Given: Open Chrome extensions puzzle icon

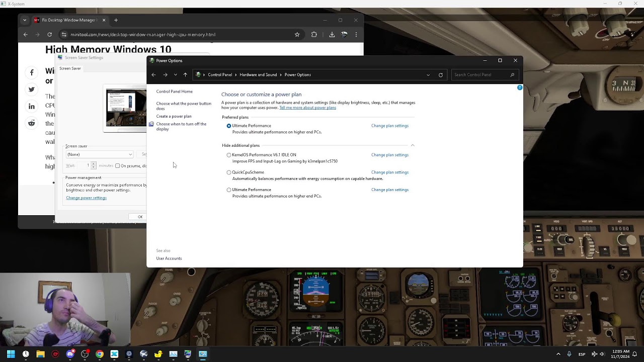Looking at the screenshot, I should (314, 35).
